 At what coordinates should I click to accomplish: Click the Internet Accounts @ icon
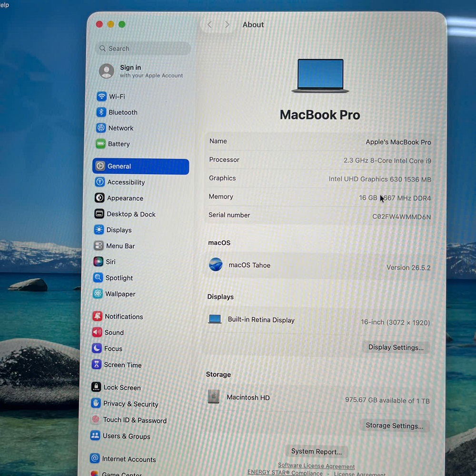(x=95, y=458)
